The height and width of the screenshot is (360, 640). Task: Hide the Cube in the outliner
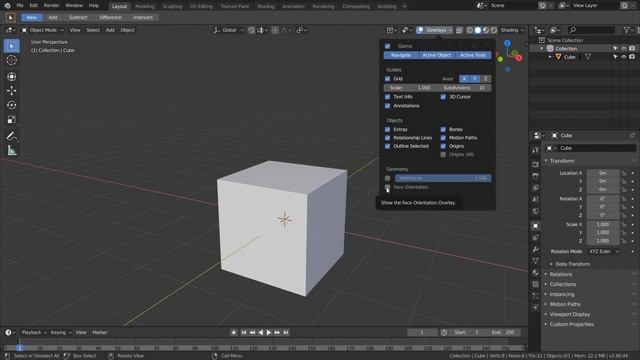click(624, 57)
